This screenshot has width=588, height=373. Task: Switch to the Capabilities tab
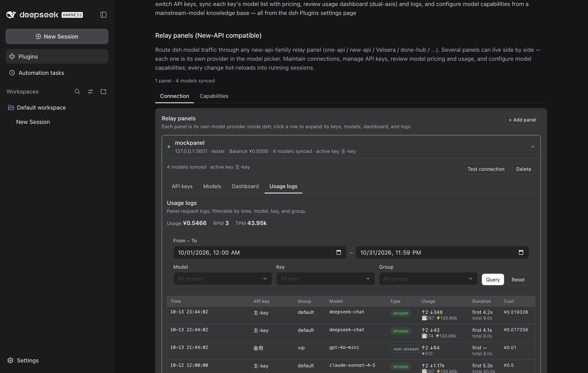[x=214, y=96]
